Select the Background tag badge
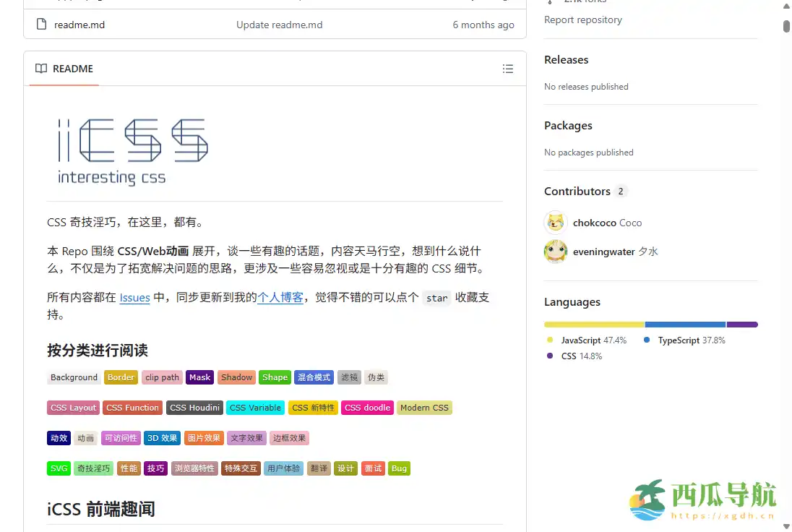Viewport: 792px width, 532px height. 74,377
